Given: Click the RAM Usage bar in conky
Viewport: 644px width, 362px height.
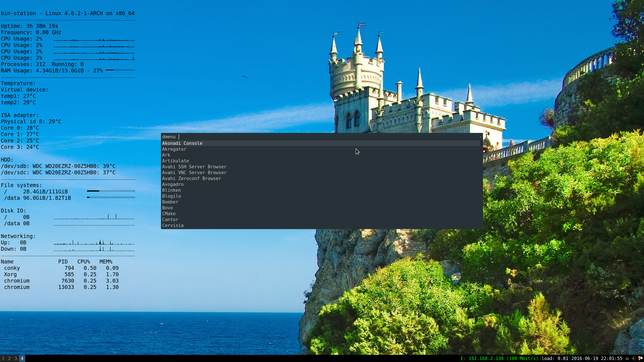Looking at the screenshot, I should [120, 70].
